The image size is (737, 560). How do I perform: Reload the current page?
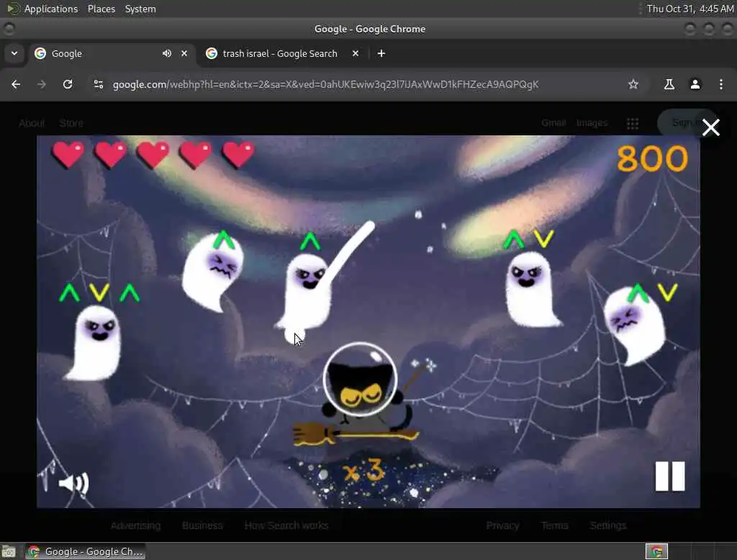click(68, 84)
